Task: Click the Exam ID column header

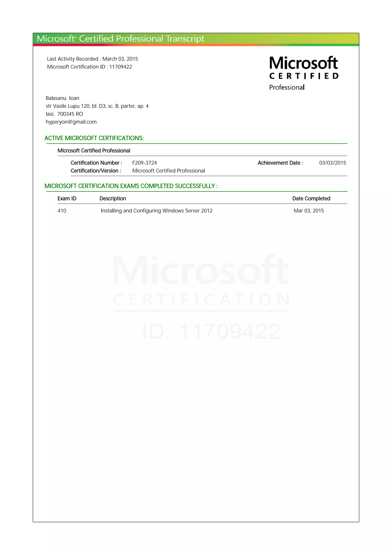Action: pos(67,198)
